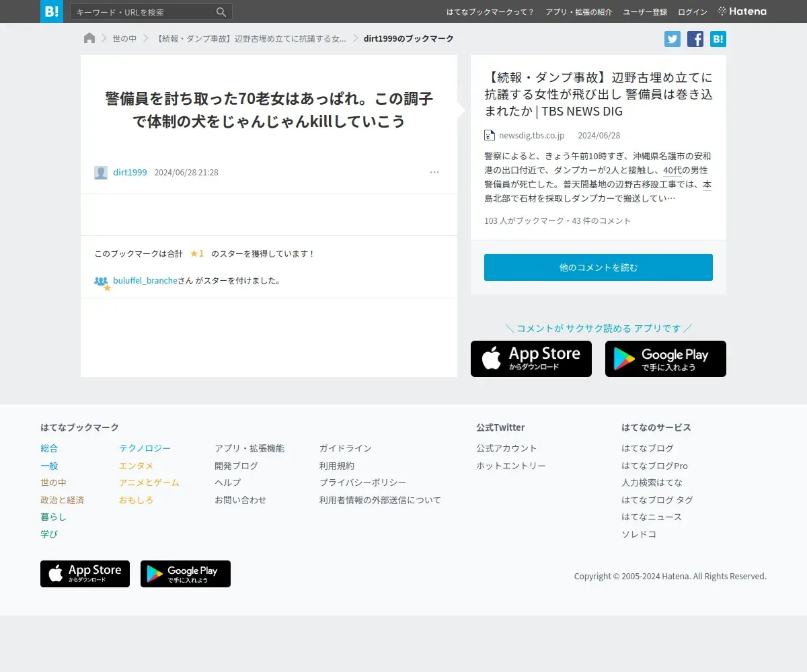Click the search magnifier icon
Image resolution: width=807 pixels, height=672 pixels.
221,12
